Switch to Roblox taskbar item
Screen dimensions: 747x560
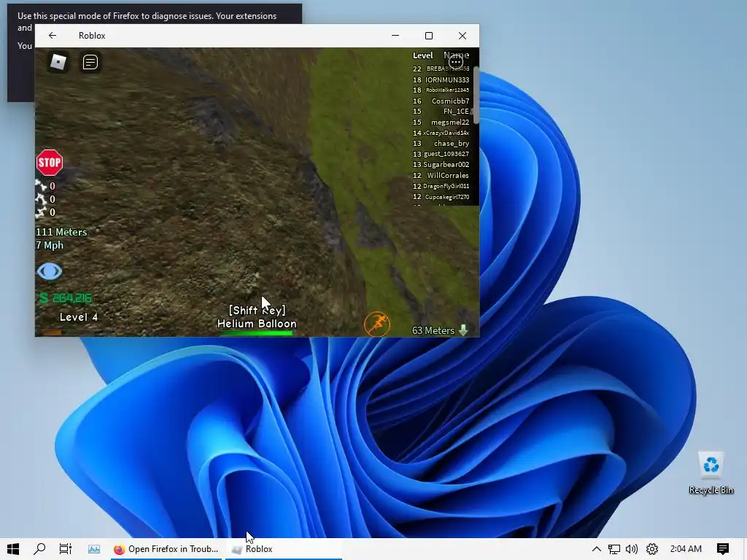284,549
